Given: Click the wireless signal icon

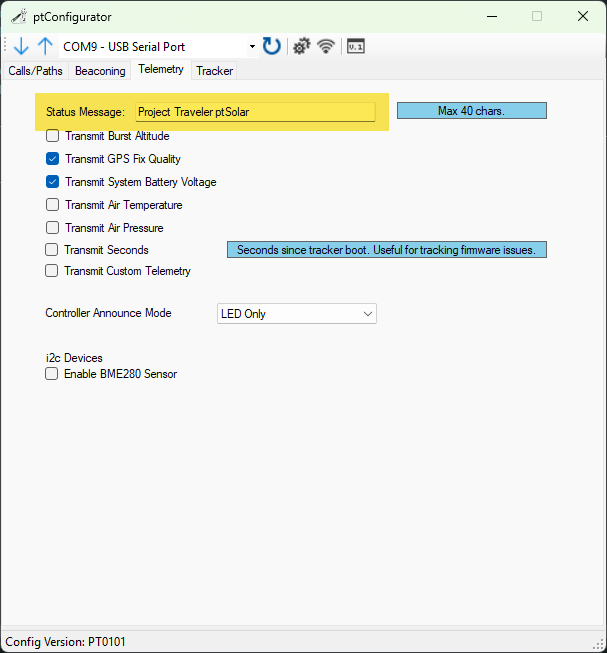Looking at the screenshot, I should (326, 46).
